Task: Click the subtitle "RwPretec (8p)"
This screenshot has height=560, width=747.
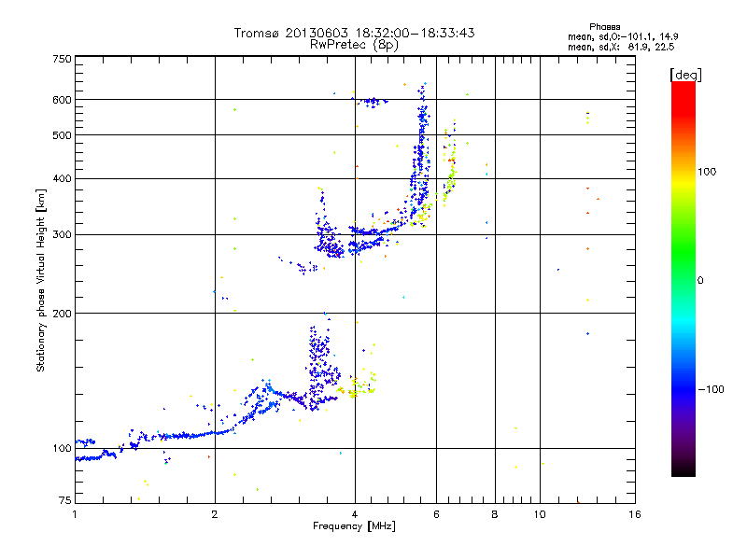Action: pos(354,45)
